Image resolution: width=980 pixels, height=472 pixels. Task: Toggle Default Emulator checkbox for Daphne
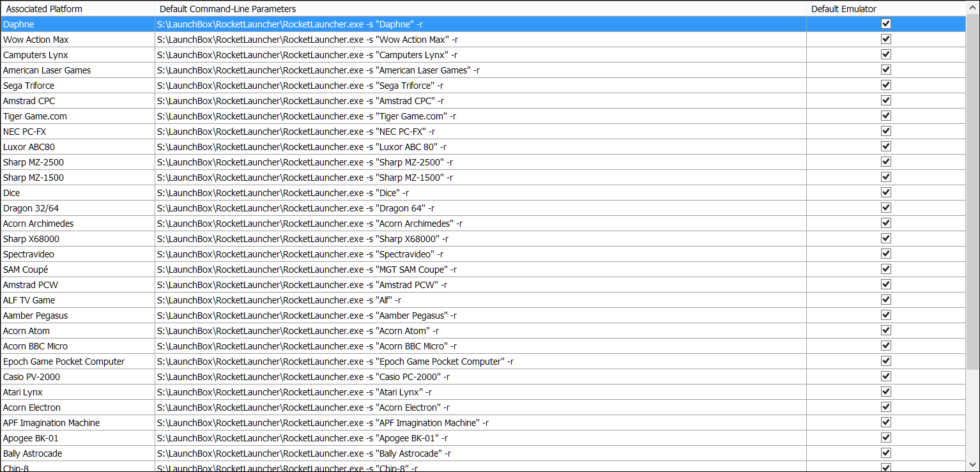point(886,24)
